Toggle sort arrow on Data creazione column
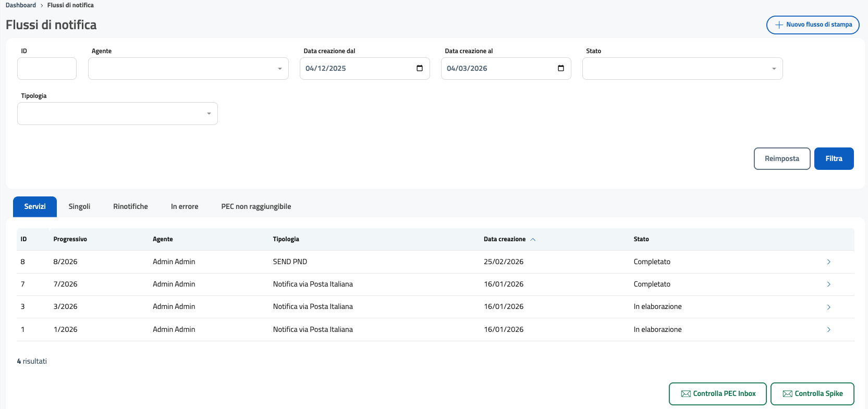The height and width of the screenshot is (409, 868). pyautogui.click(x=533, y=240)
